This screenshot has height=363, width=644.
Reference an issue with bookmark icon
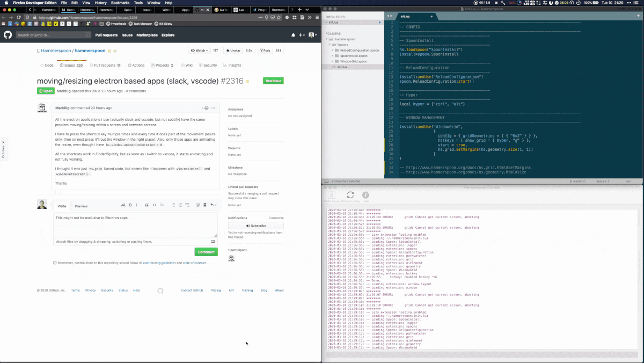(204, 205)
